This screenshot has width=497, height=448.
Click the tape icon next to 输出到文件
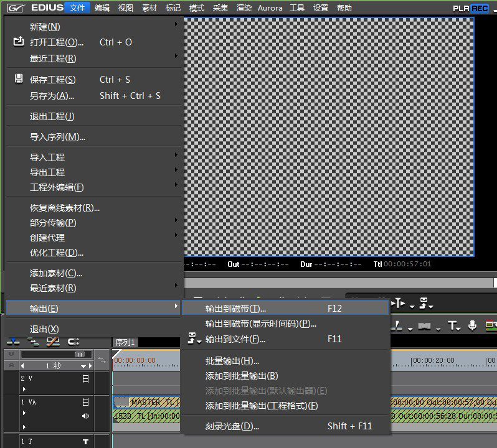coord(192,337)
